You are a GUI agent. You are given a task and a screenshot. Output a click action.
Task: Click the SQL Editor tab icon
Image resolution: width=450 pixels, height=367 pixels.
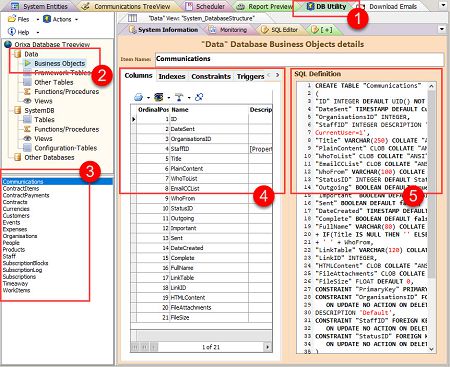click(265, 30)
